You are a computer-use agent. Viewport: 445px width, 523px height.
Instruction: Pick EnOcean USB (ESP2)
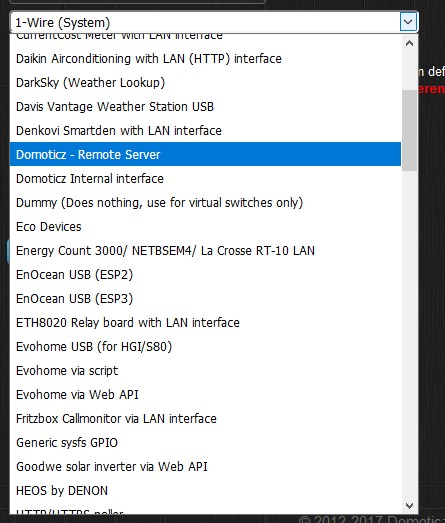205,275
